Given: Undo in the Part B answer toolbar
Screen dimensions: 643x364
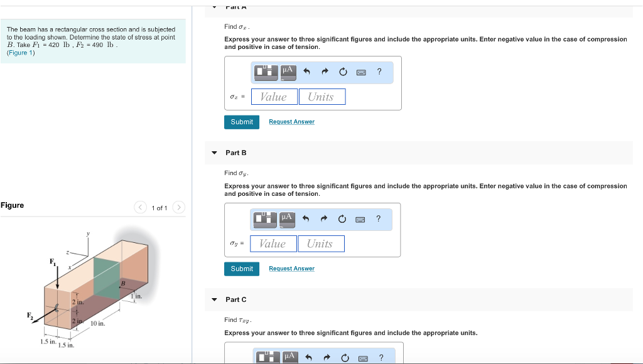Looking at the screenshot, I should click(x=306, y=218).
